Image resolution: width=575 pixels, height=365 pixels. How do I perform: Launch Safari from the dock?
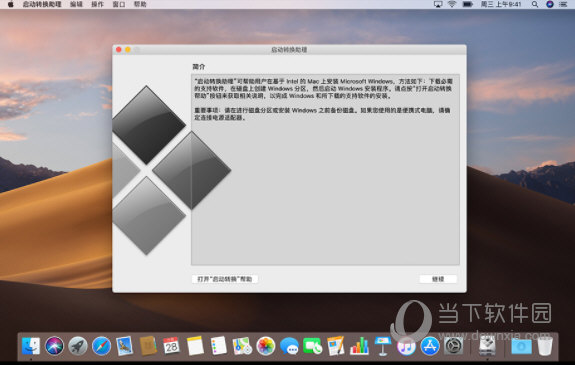(101, 346)
